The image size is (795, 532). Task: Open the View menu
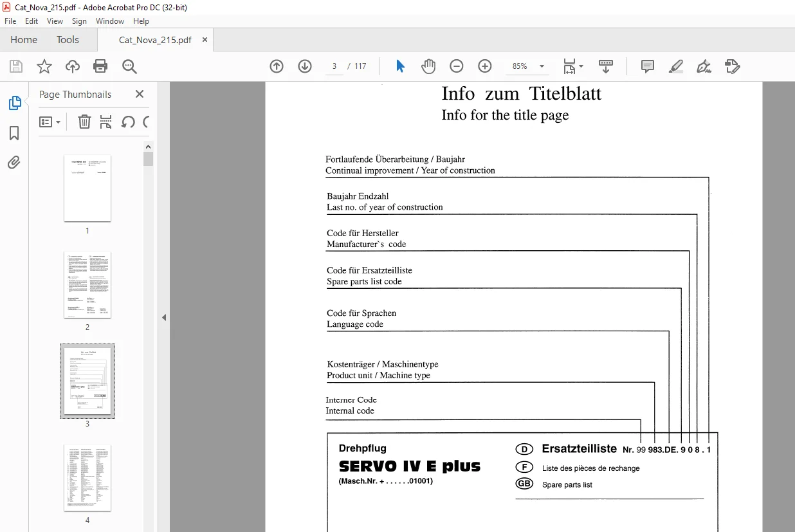55,21
